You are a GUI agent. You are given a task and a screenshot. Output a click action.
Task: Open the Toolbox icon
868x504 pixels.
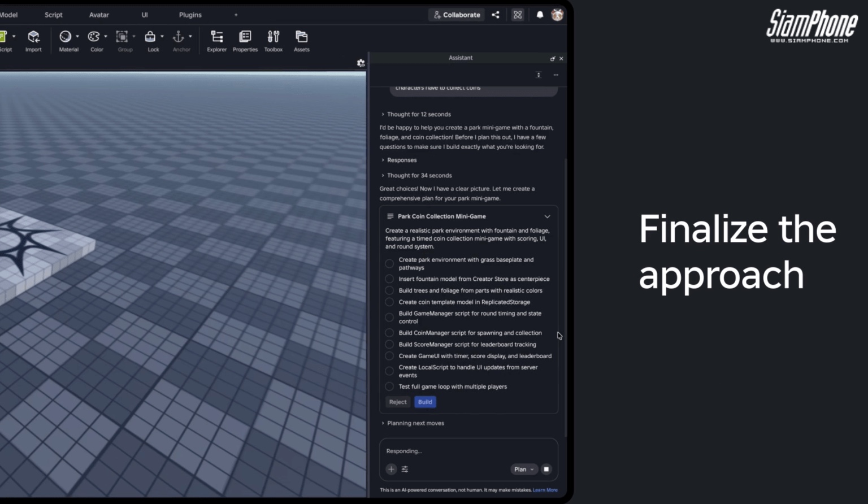274,37
